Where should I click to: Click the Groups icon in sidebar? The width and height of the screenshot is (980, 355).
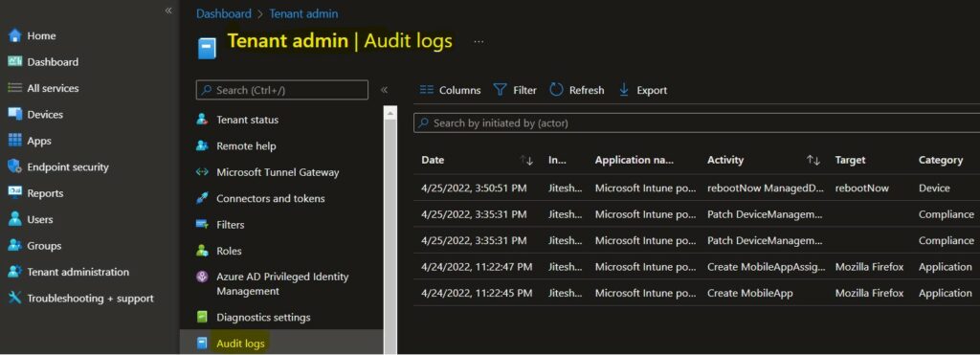pyautogui.click(x=15, y=246)
